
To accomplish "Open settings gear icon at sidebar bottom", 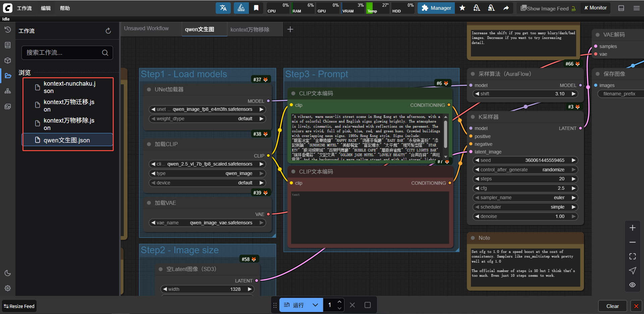I will 8,288.
